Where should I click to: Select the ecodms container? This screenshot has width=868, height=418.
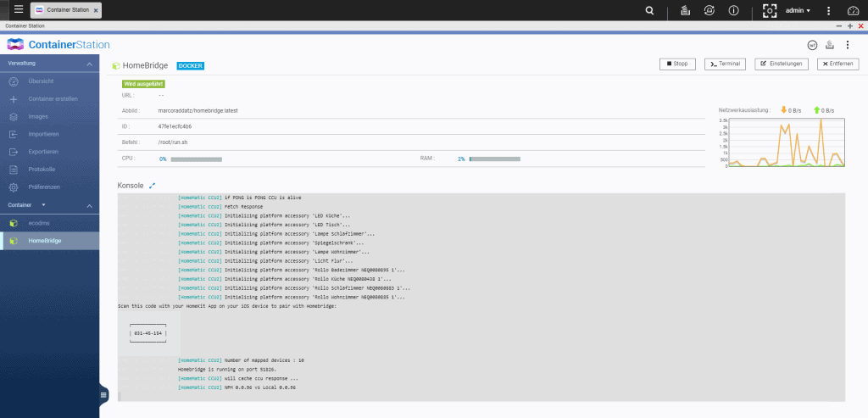tap(50, 223)
